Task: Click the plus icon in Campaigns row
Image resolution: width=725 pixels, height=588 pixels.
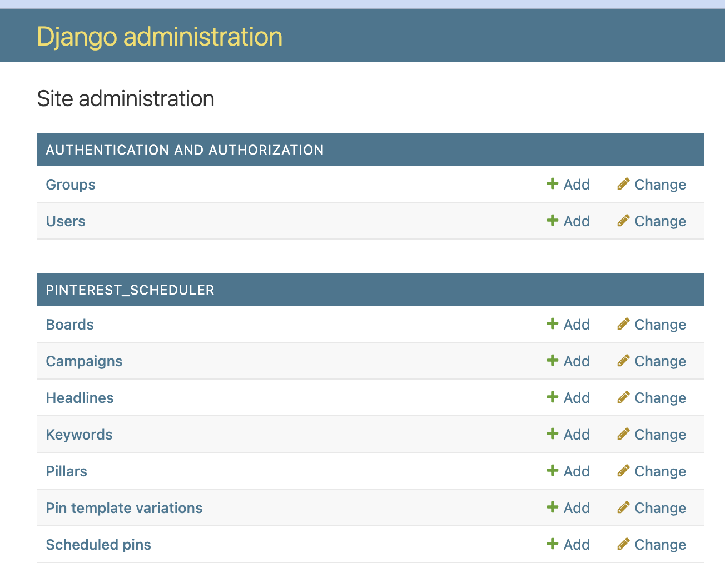Action: (x=552, y=360)
